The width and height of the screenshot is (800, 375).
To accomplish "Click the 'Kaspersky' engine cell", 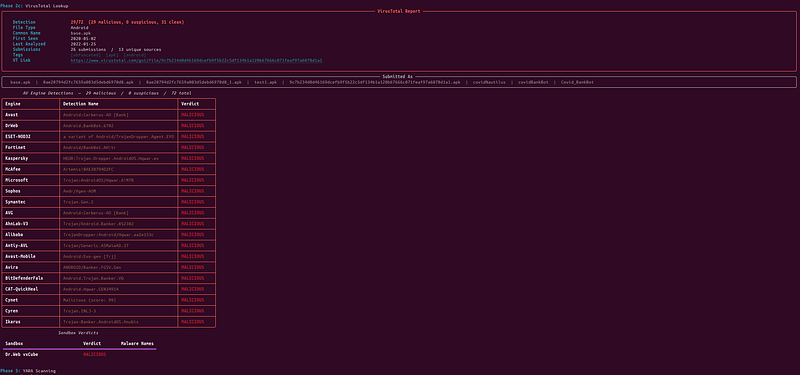I will pyautogui.click(x=31, y=158).
